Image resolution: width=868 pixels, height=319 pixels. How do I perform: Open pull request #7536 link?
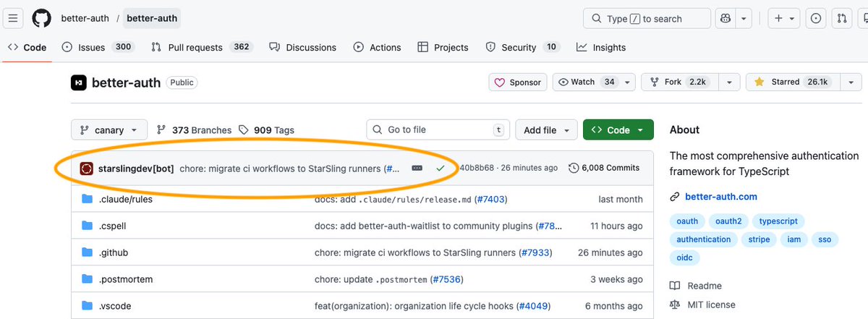[446, 279]
